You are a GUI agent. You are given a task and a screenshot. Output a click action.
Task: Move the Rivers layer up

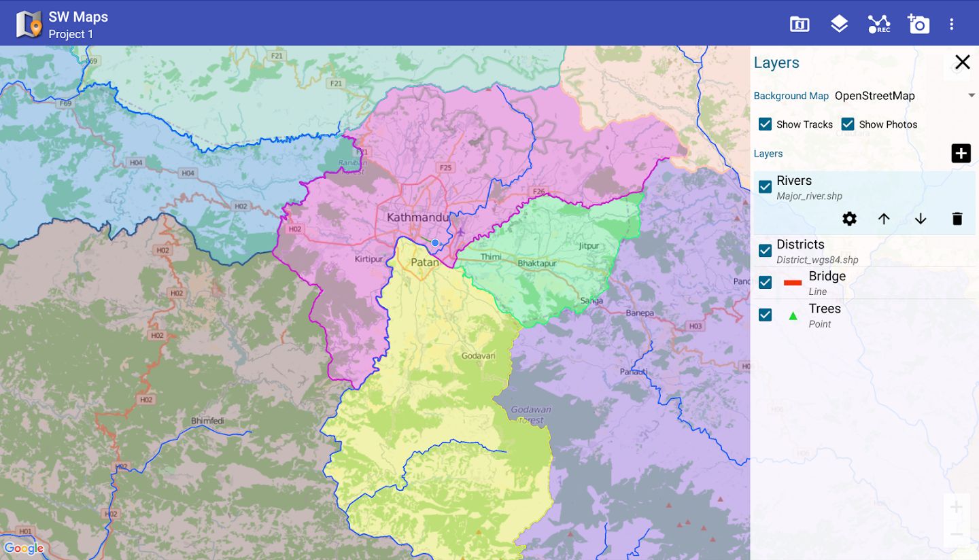884,219
